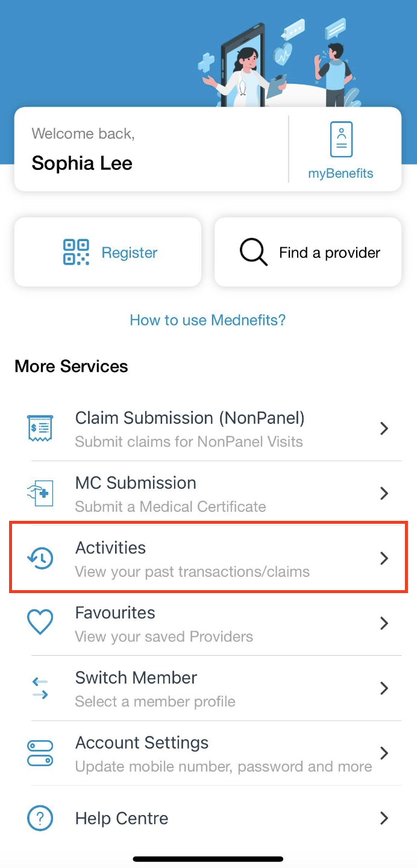417x868 pixels.
Task: Open Activities past transactions entry
Action: (193, 558)
